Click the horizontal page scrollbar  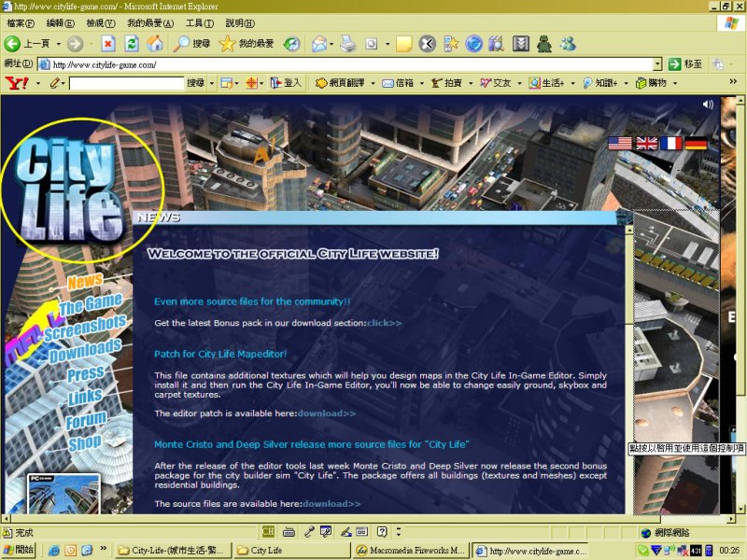[x=368, y=519]
